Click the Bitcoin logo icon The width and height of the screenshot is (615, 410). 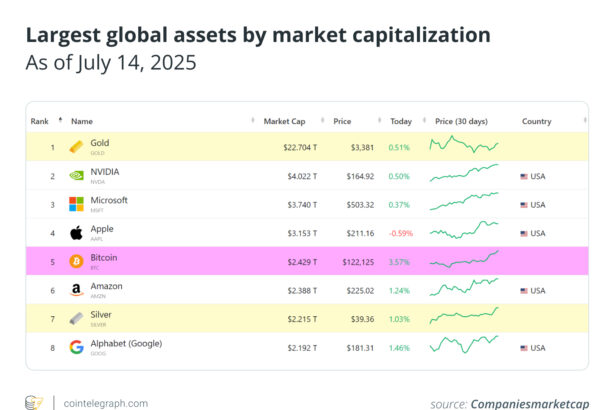tap(76, 261)
